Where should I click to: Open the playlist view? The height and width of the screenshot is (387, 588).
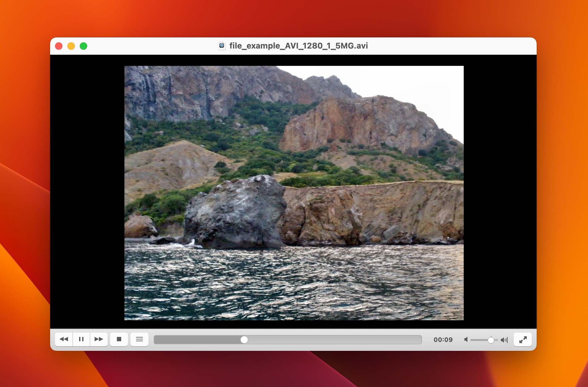(x=139, y=339)
